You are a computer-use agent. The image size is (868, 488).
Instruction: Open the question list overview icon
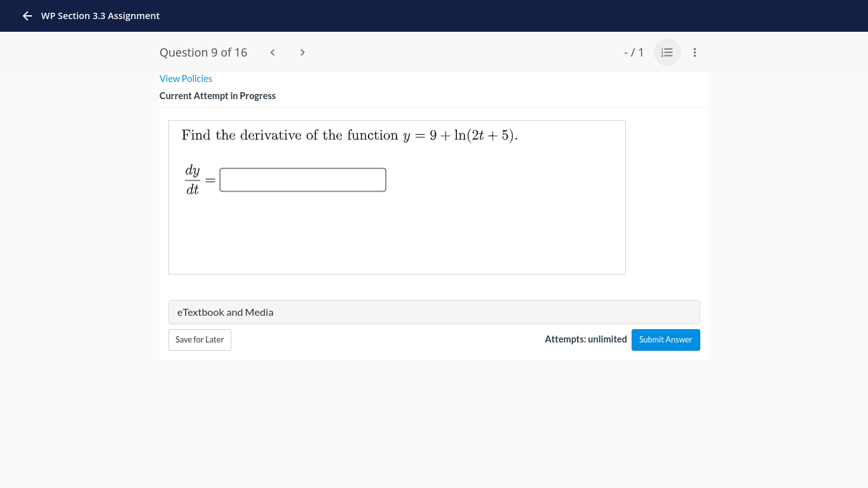[667, 52]
